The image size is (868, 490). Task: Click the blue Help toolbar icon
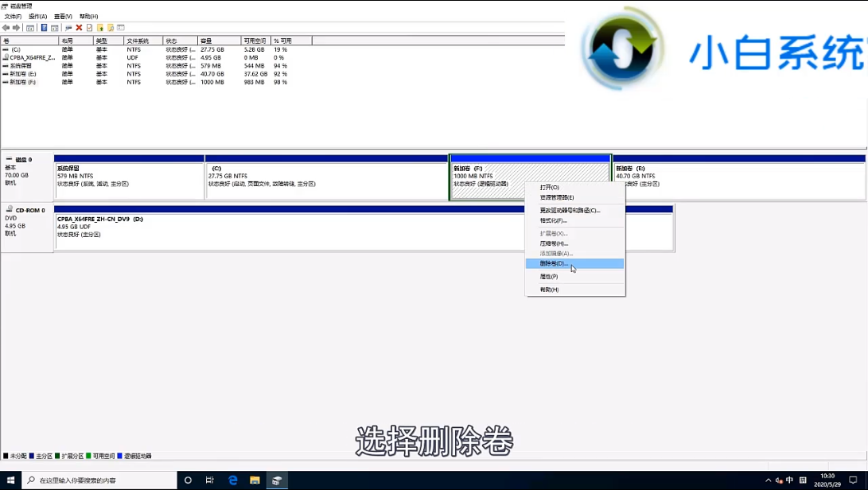tap(44, 28)
